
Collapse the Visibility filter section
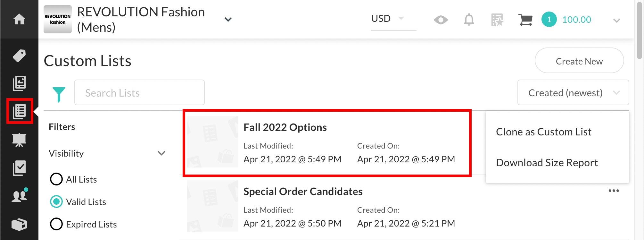point(161,153)
